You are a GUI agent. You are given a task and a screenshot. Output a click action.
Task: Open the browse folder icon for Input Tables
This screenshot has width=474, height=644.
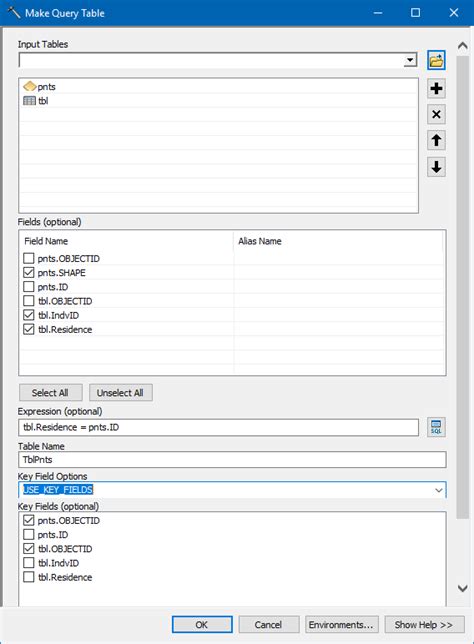436,61
